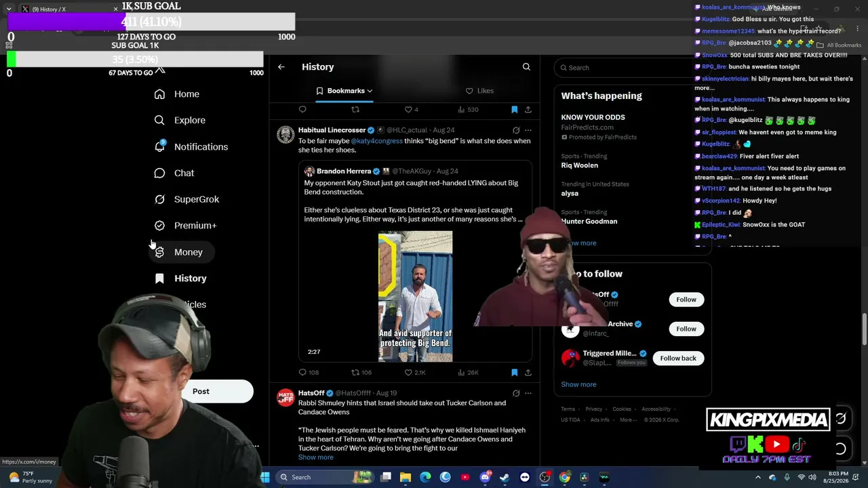Share Habitual Linecrosser's tweet
The width and height of the screenshot is (868, 488).
click(x=528, y=372)
